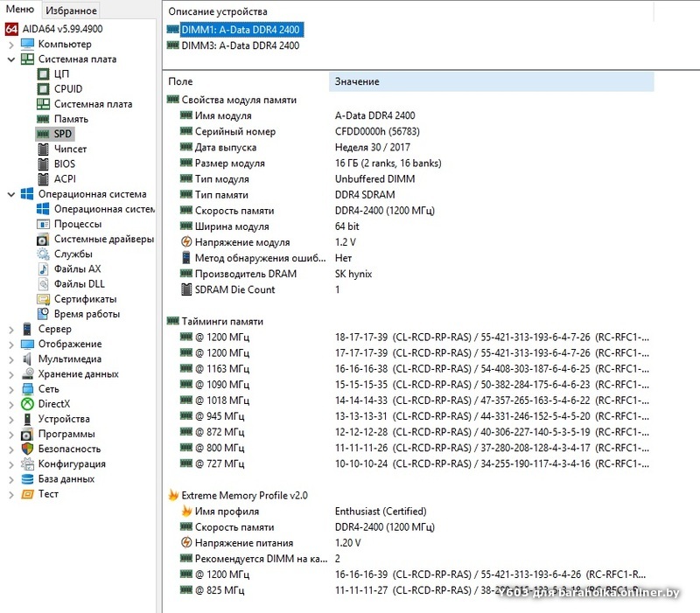Select the @ 945 МГц timing row
This screenshot has width=700, height=613.
[409, 416]
